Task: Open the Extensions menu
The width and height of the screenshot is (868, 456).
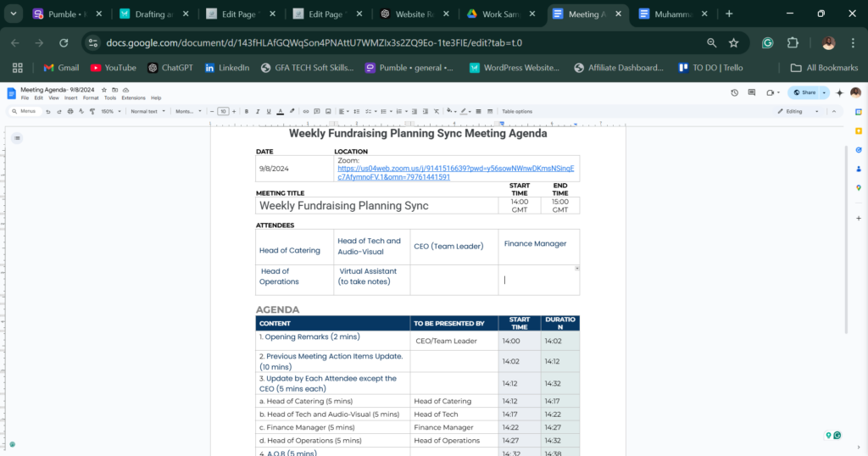Action: (x=133, y=98)
